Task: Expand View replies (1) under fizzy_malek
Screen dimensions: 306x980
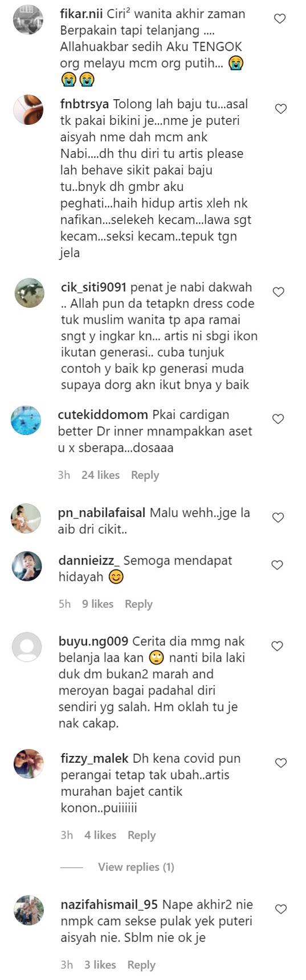Action: 136,867
